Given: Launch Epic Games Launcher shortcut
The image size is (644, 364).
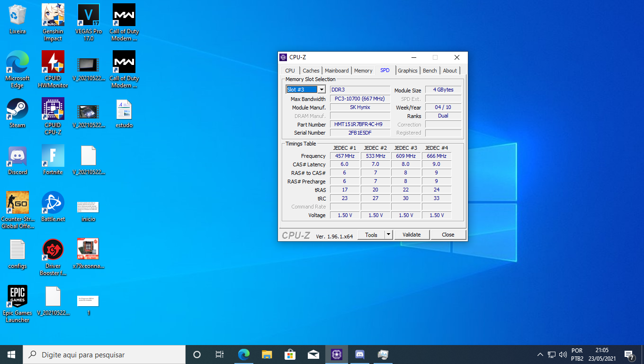Looking at the screenshot, I should (18, 304).
